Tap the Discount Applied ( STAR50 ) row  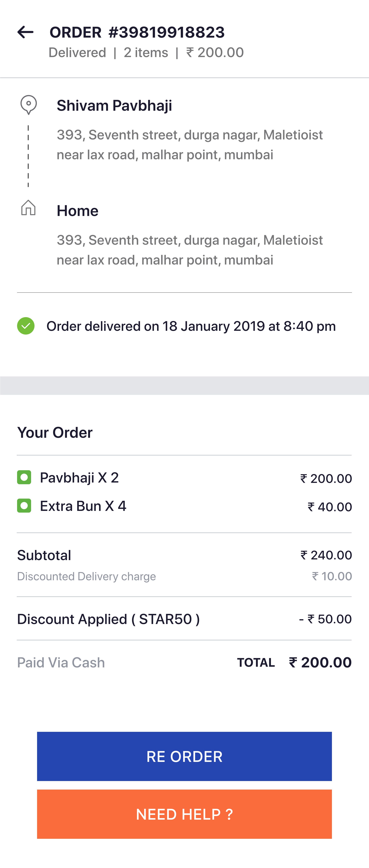click(x=184, y=619)
